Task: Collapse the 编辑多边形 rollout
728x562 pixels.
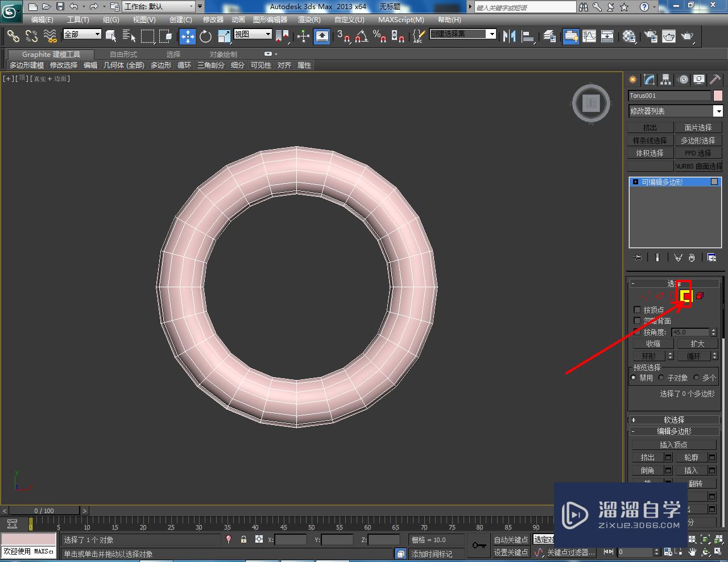Action: [674, 431]
